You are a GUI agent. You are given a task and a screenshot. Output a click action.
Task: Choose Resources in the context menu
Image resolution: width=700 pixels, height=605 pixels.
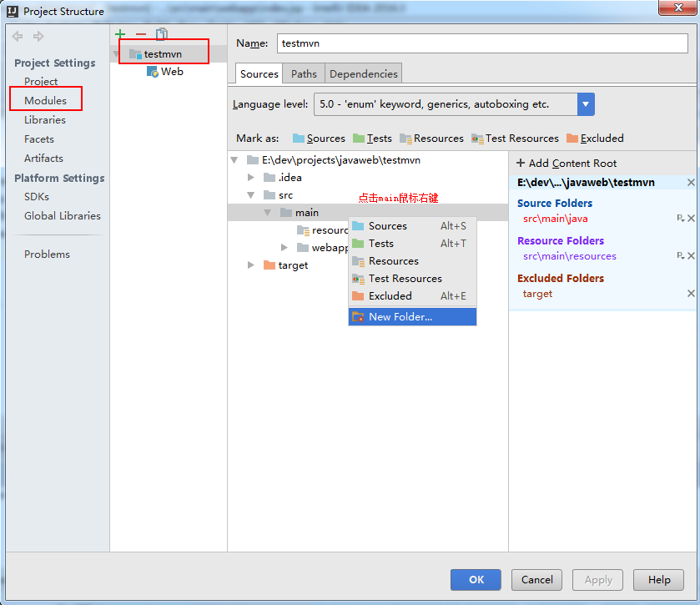pyautogui.click(x=412, y=260)
